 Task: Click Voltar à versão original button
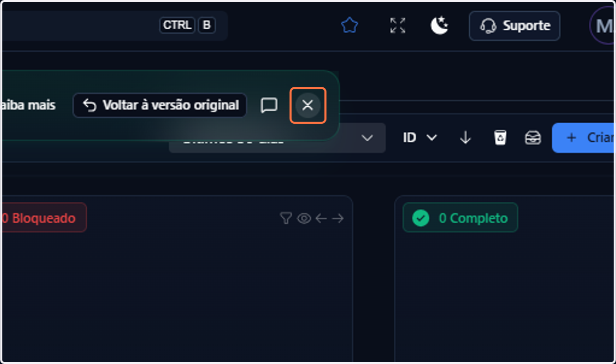pyautogui.click(x=160, y=105)
